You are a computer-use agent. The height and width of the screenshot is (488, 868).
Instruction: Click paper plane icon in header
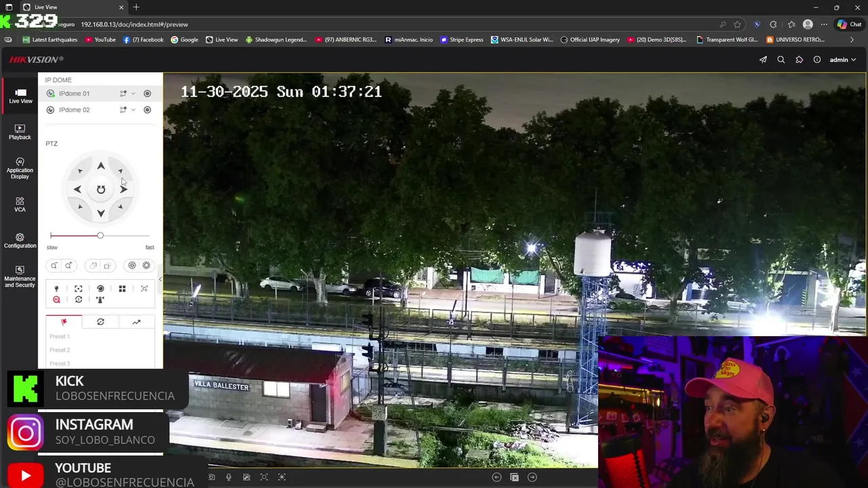[763, 60]
